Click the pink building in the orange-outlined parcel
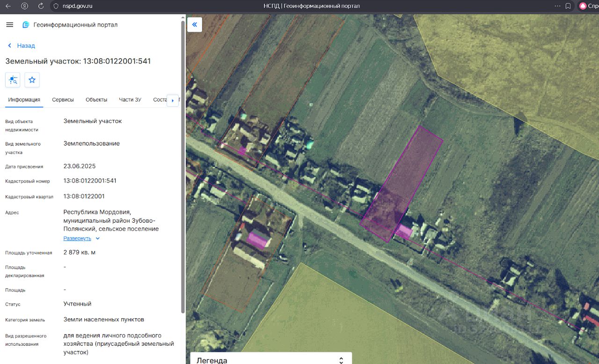This screenshot has height=364, width=599. click(x=258, y=240)
